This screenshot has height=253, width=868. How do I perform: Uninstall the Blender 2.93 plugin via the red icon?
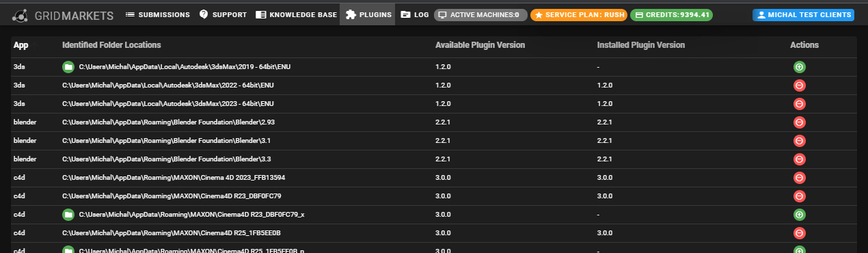(x=800, y=122)
